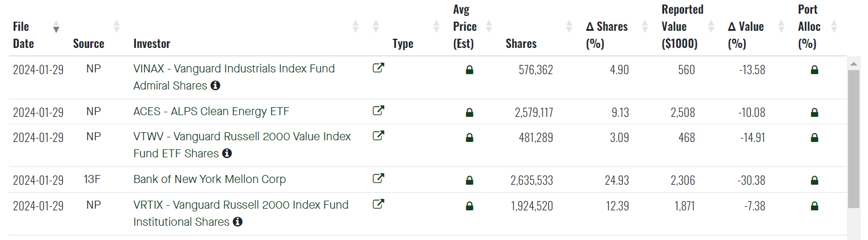868x240 pixels.
Task: Click Avg Price lock icon in VINAX row
Action: [469, 70]
